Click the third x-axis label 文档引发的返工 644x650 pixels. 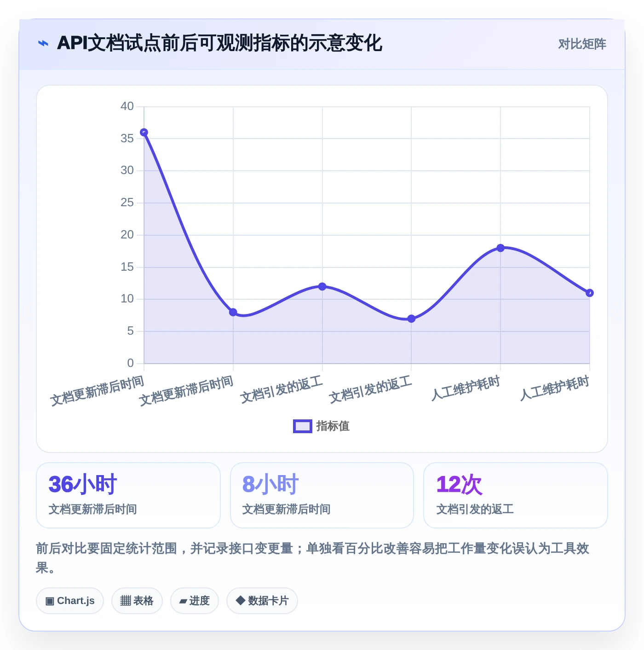click(281, 389)
